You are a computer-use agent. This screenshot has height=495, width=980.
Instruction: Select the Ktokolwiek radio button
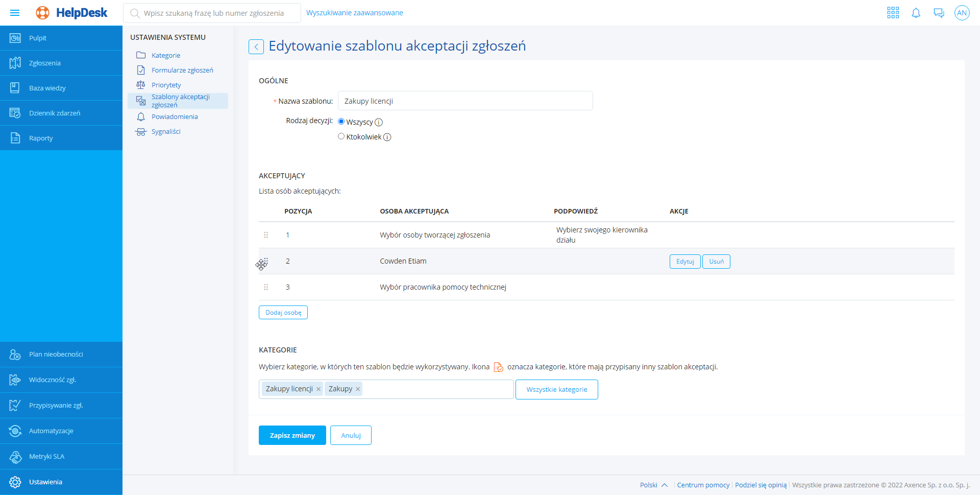coord(341,136)
